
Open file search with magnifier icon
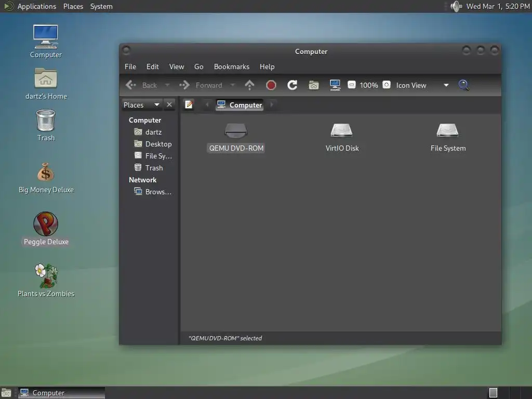pos(464,85)
